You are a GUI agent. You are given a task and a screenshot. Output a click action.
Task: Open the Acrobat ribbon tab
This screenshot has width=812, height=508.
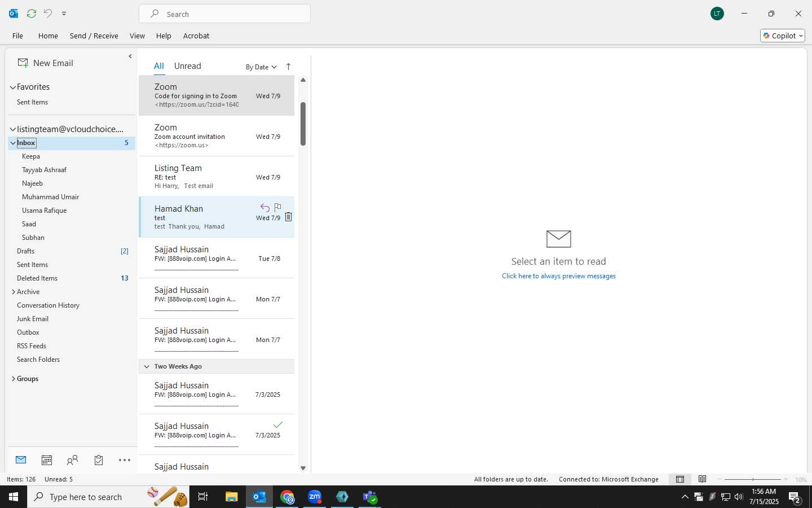(x=196, y=36)
